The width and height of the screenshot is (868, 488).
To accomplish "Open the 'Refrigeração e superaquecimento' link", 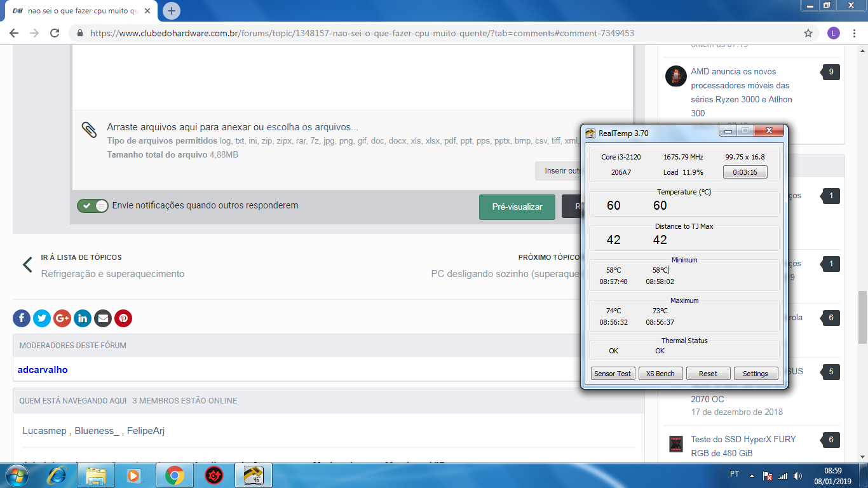I will point(112,274).
